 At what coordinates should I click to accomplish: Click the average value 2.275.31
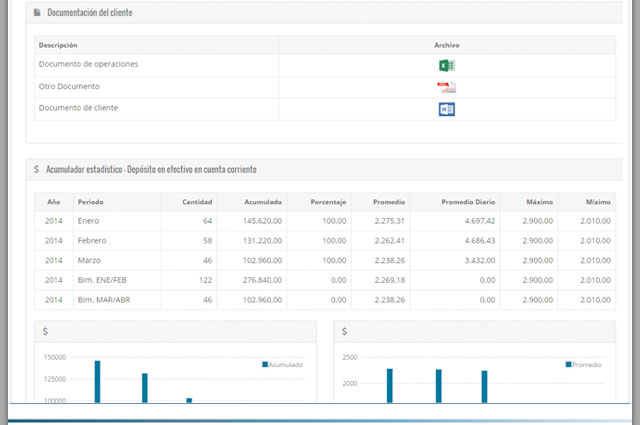click(x=390, y=221)
